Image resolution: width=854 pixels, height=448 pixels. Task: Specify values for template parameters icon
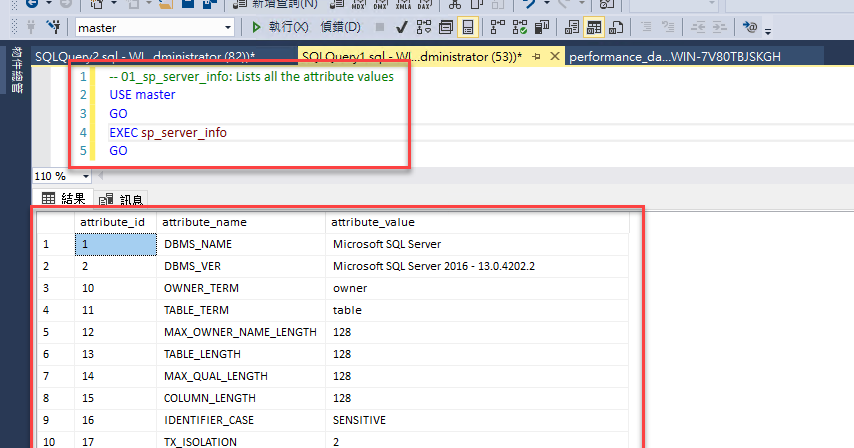(750, 27)
